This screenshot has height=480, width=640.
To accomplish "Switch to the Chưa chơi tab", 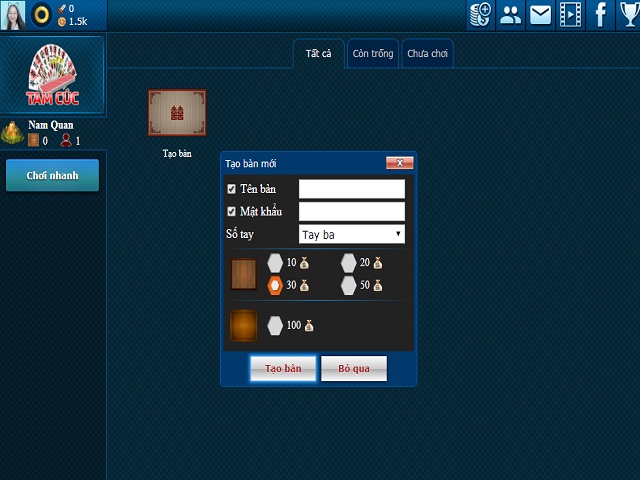I will 427,54.
